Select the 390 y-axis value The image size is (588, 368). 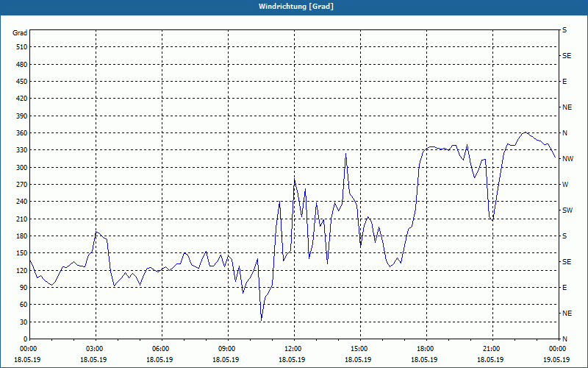[x=22, y=116]
